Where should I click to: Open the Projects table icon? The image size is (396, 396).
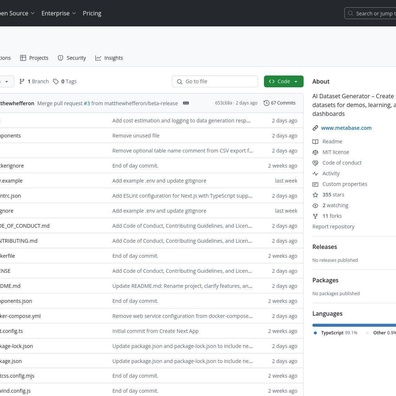(23, 58)
